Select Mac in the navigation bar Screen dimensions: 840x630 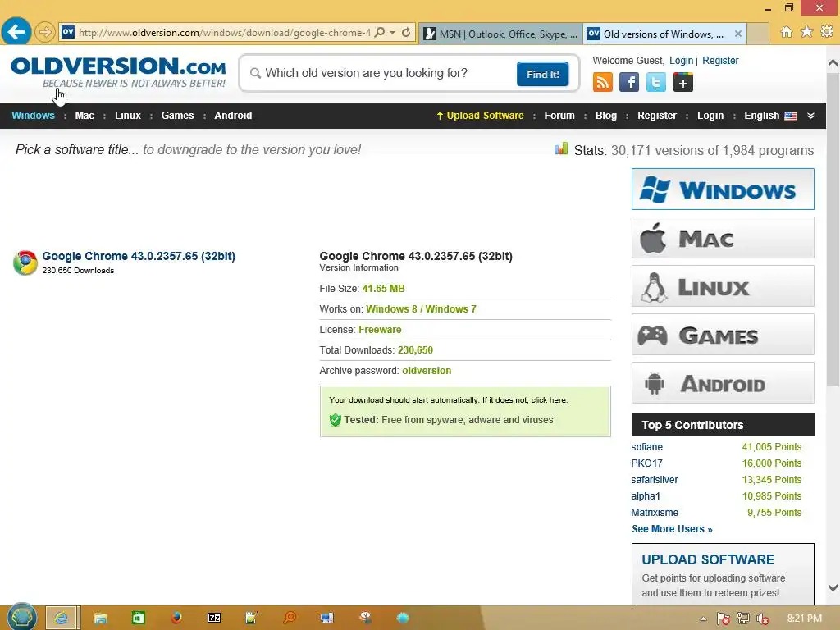(84, 116)
